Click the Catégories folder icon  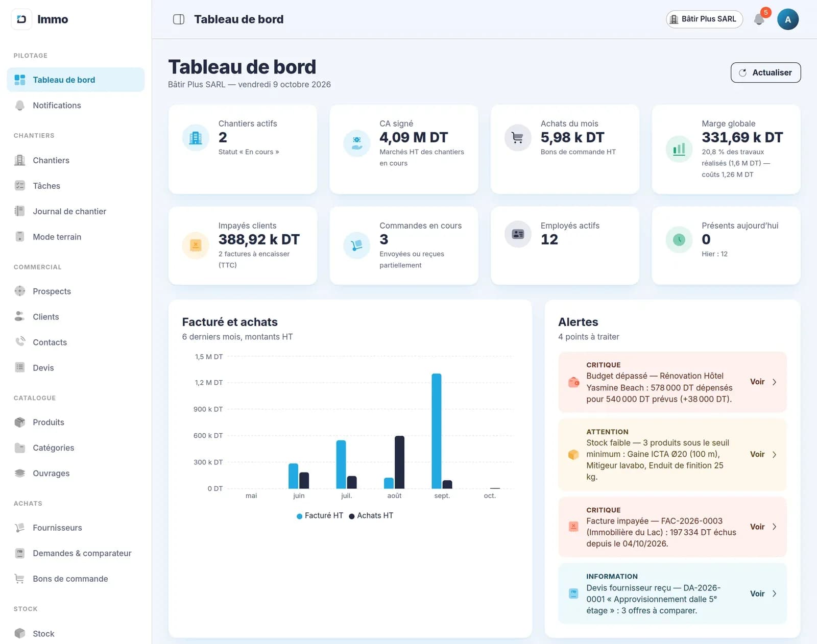coord(20,448)
